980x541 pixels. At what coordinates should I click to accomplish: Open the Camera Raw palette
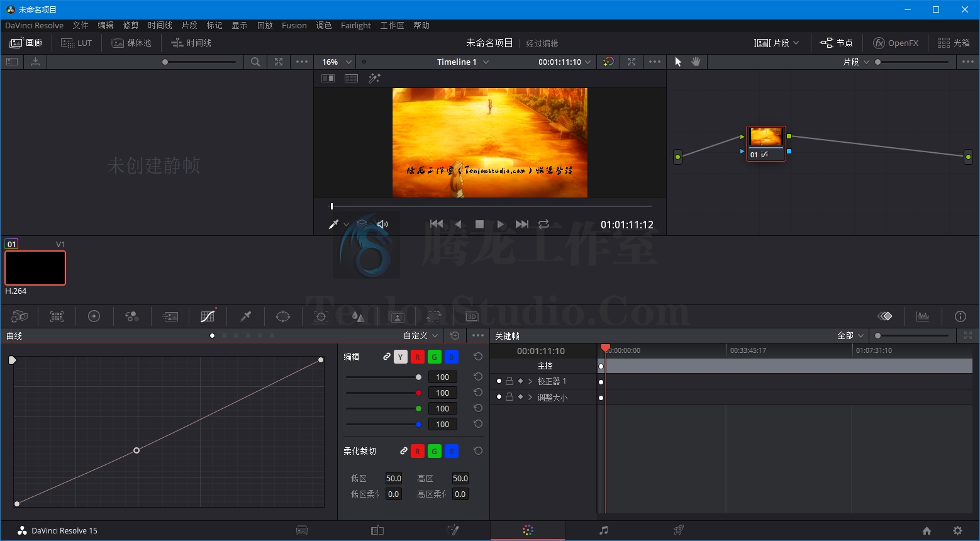19,316
